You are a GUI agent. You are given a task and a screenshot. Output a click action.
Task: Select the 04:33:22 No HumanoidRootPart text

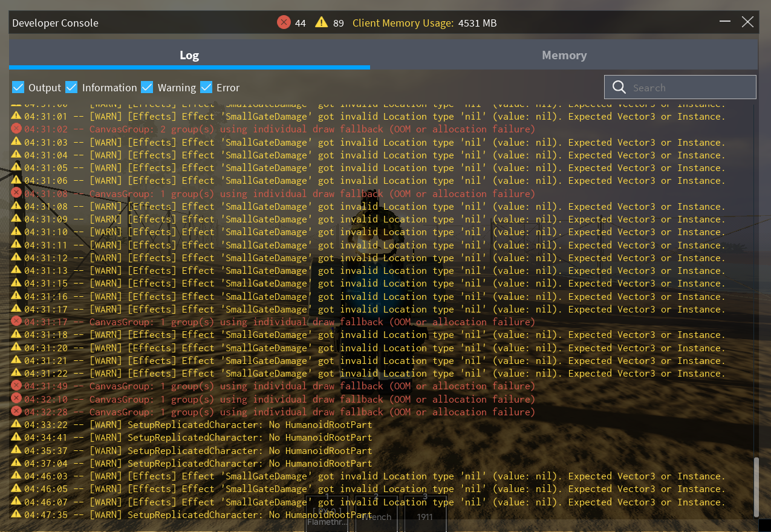click(x=198, y=424)
